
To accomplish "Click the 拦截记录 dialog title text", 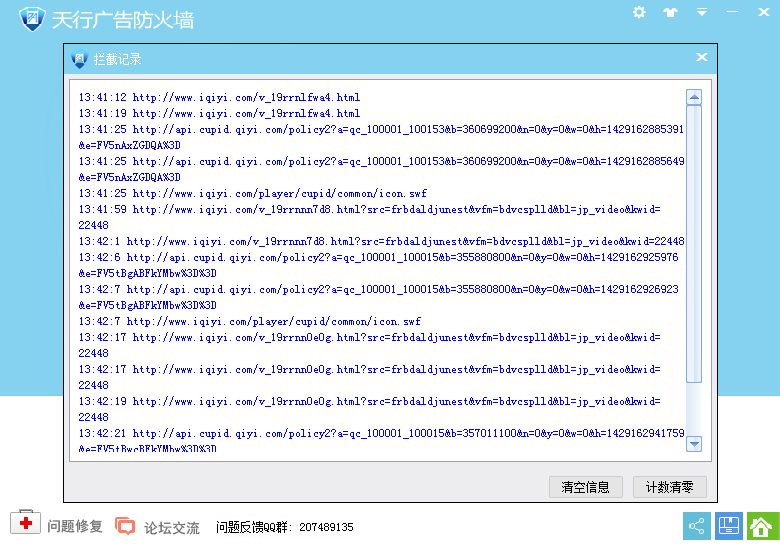I will tap(117, 59).
